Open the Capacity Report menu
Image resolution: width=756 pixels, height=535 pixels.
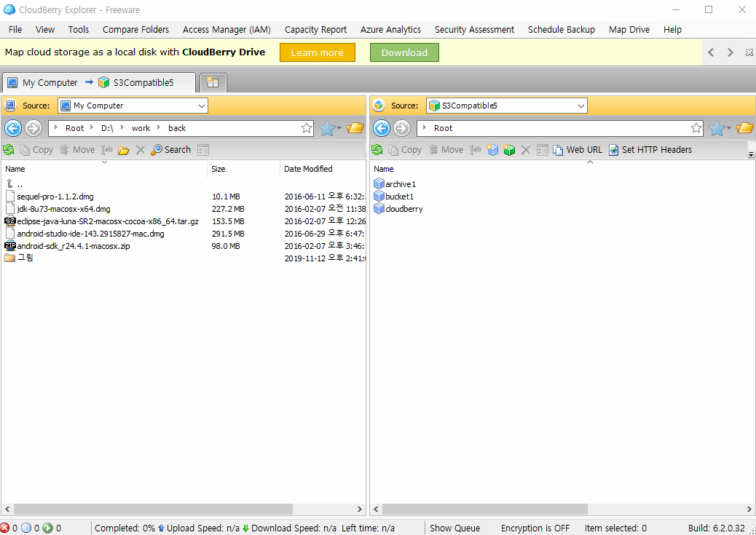(316, 29)
